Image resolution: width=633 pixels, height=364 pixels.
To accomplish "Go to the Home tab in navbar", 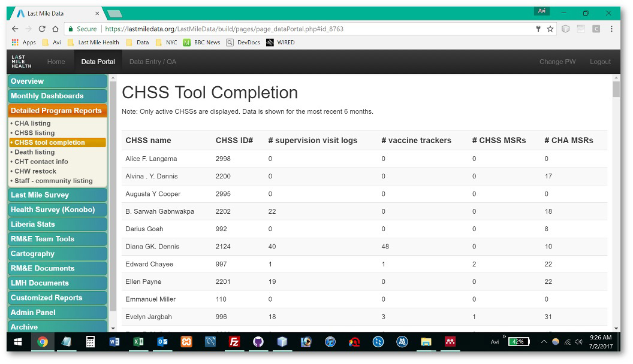I will 56,62.
